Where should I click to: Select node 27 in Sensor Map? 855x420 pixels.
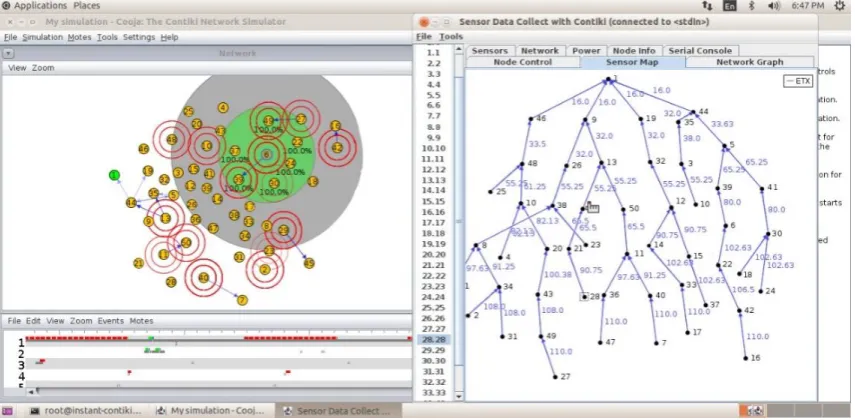(x=555, y=376)
